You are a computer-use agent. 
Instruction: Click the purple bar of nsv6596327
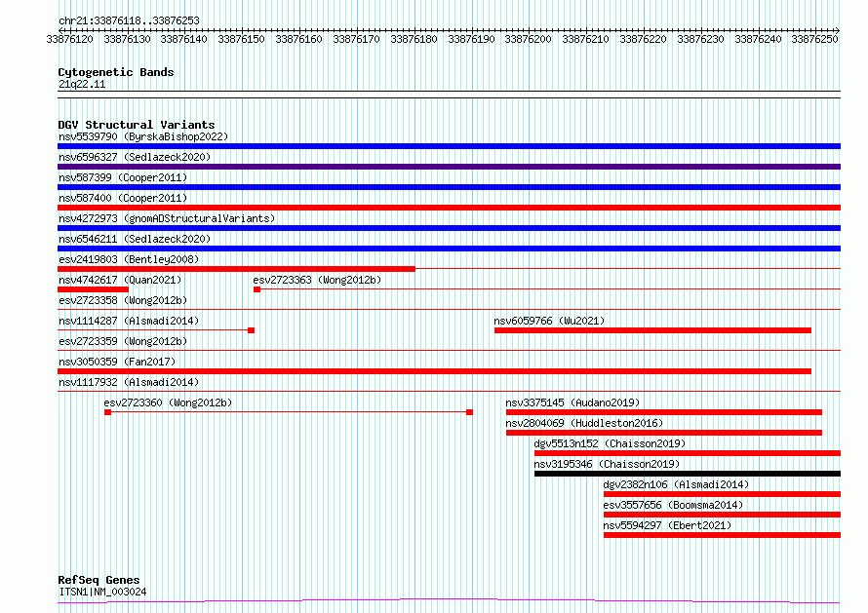[449, 167]
